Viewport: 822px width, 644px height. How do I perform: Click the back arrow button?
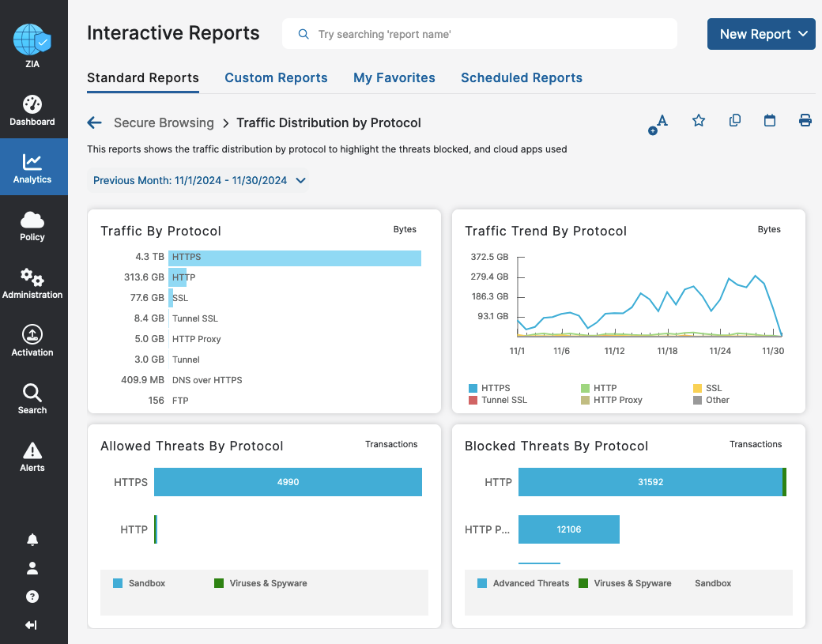[95, 122]
